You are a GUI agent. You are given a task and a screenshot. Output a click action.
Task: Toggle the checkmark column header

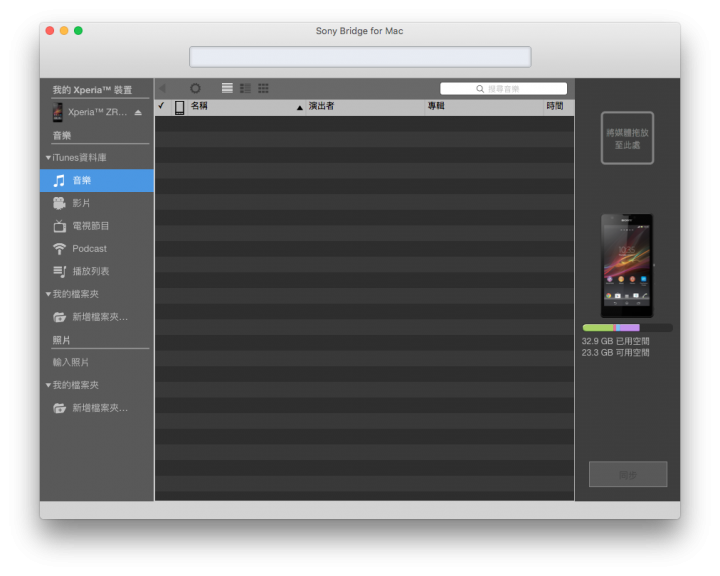[x=161, y=106]
